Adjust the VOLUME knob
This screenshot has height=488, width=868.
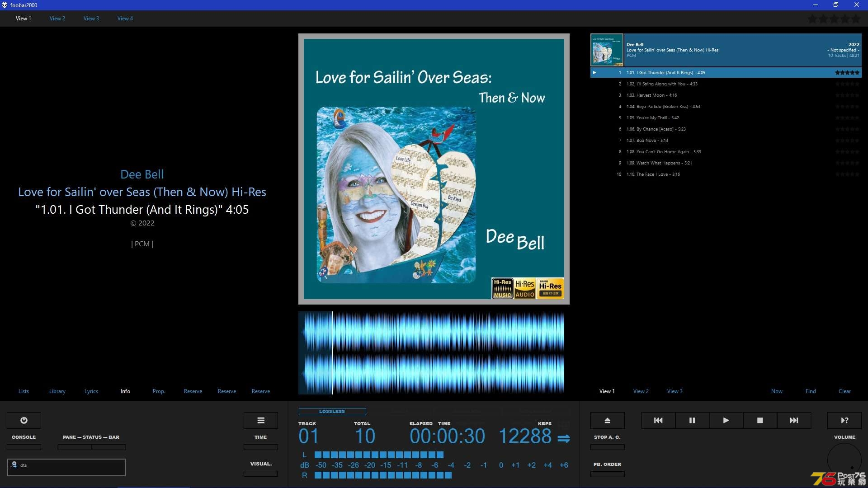[844, 460]
